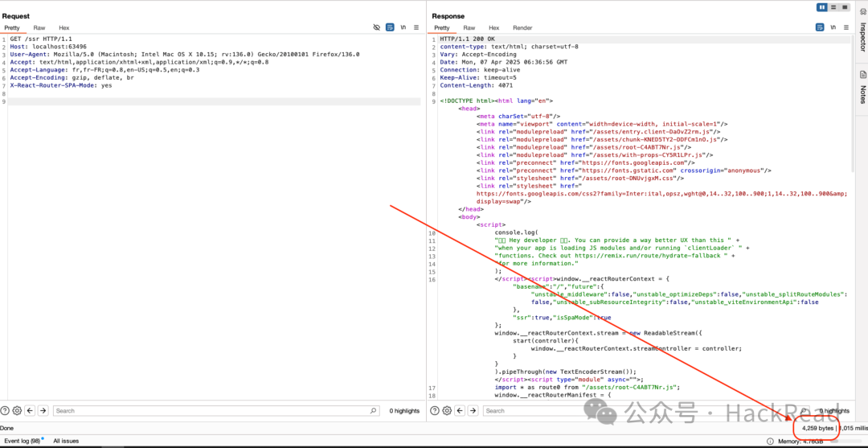Switch Response view to Hex tab
The image size is (868, 448).
(493, 27)
